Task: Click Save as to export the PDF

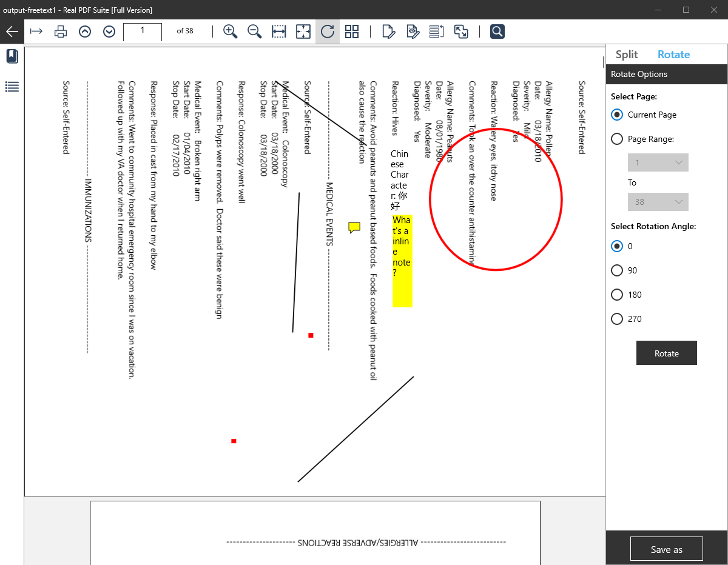Action: pos(666,549)
